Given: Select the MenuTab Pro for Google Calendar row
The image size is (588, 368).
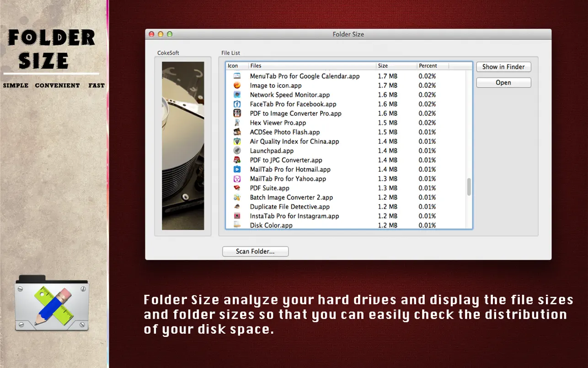Looking at the screenshot, I should (304, 76).
